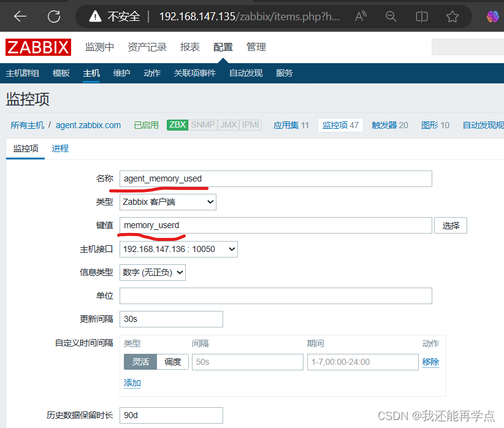Open the 监测中 menu

(x=100, y=47)
